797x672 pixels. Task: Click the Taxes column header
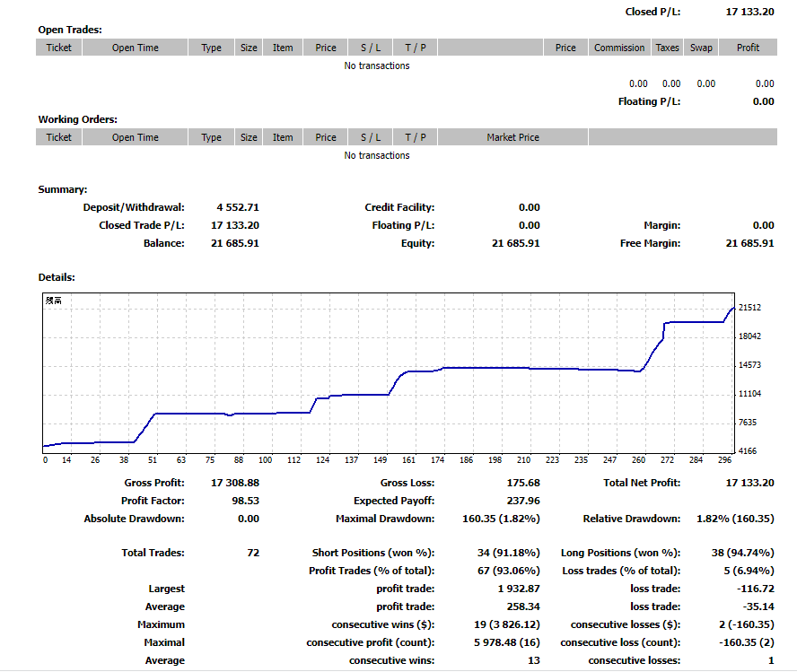667,48
